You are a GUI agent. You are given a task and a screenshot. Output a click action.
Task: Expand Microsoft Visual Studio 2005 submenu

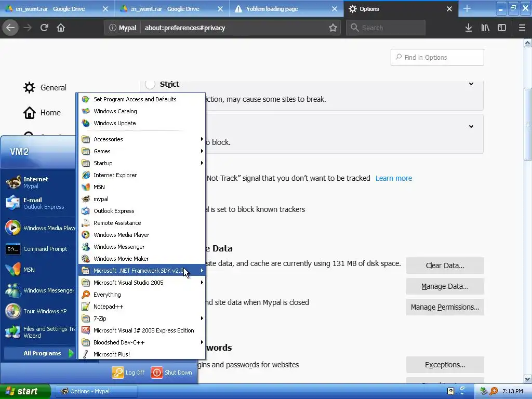click(x=142, y=283)
